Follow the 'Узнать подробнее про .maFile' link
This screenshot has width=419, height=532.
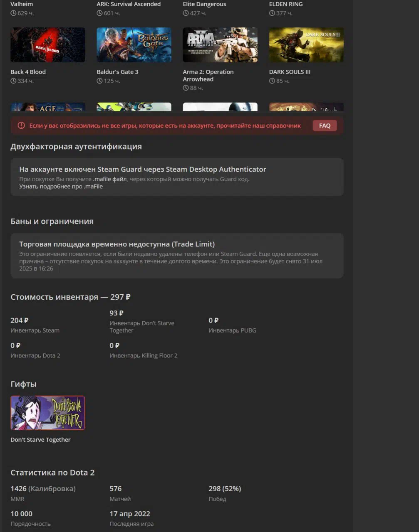[x=61, y=187]
